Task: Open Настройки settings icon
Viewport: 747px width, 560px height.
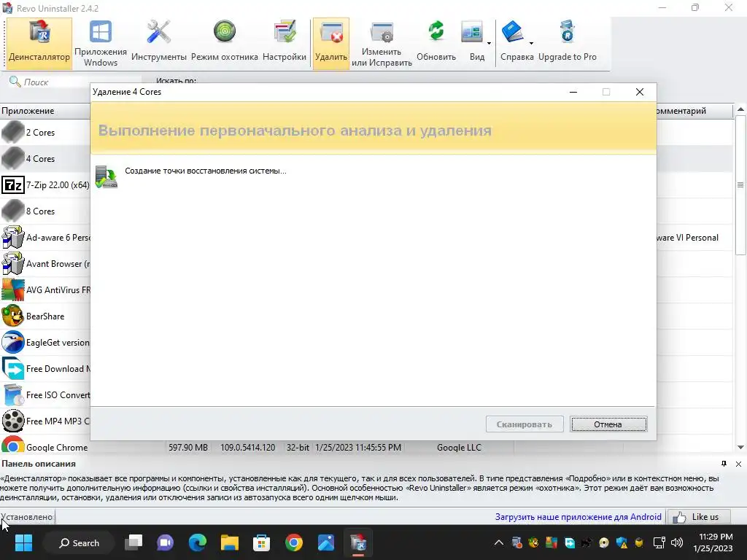Action: coord(285,43)
